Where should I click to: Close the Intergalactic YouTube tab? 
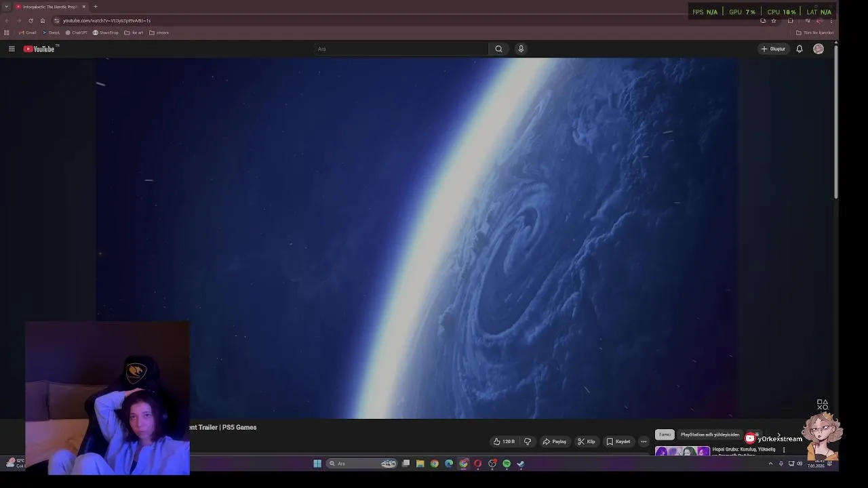(83, 7)
